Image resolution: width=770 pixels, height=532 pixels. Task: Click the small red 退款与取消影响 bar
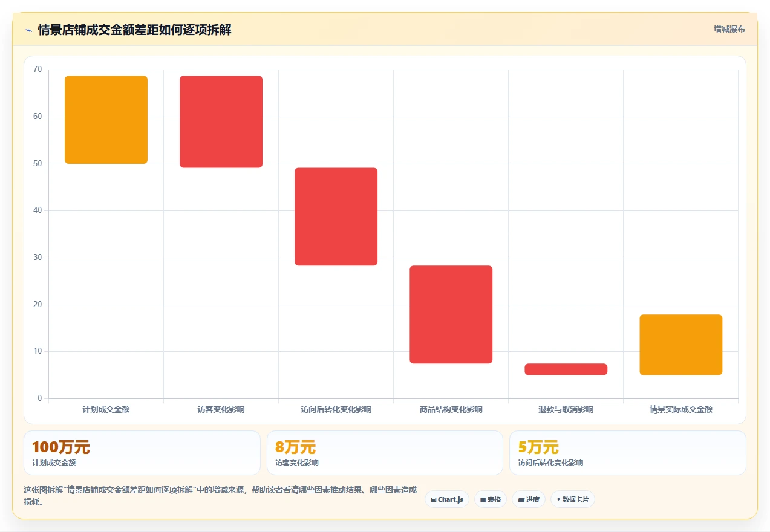tap(566, 369)
